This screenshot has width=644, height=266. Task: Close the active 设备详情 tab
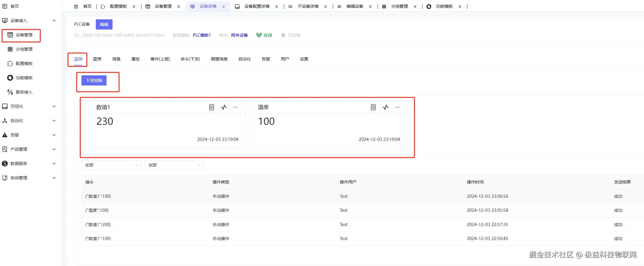(x=224, y=7)
